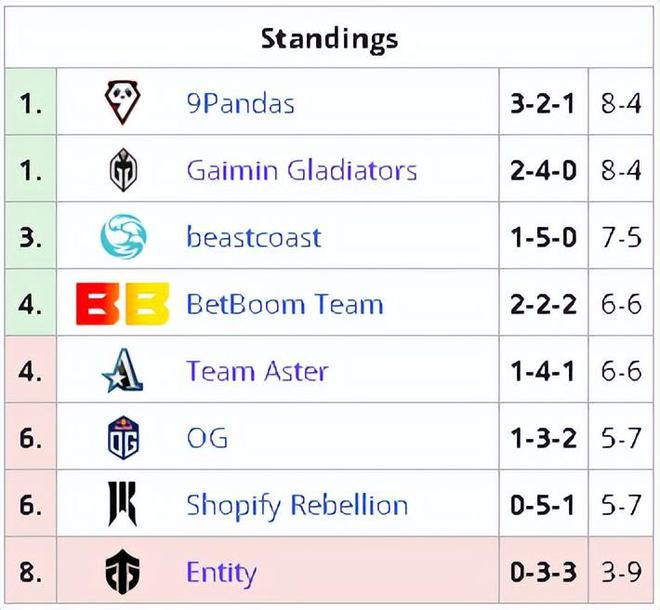660x610 pixels.
Task: Select the 3-2-1 record of 9Pandas
Action: [x=543, y=104]
